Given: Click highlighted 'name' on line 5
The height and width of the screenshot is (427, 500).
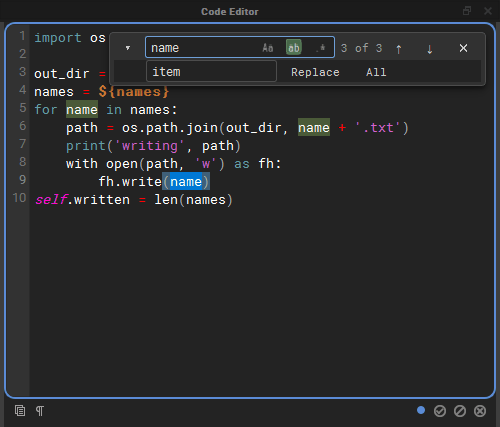Looking at the screenshot, I should [82, 110].
